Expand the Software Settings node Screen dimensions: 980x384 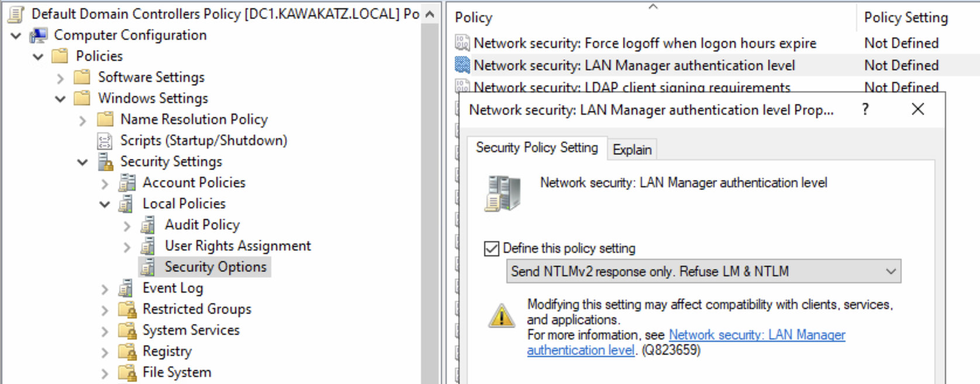[x=60, y=78]
